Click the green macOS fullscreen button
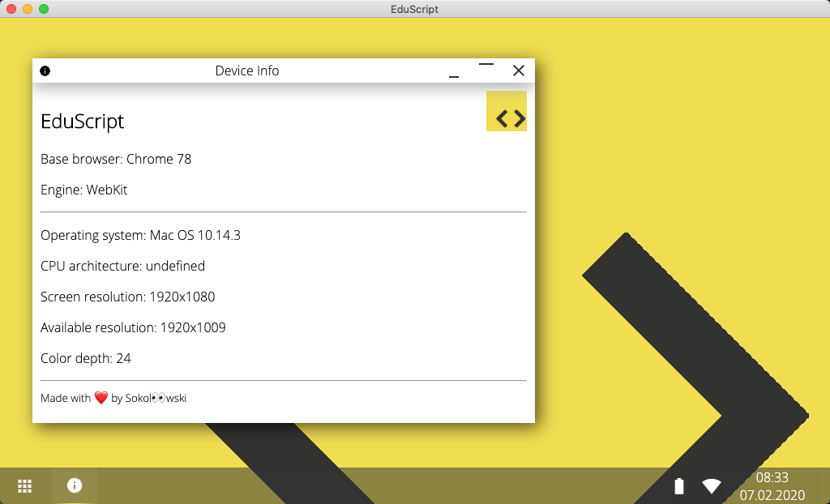 pos(44,9)
